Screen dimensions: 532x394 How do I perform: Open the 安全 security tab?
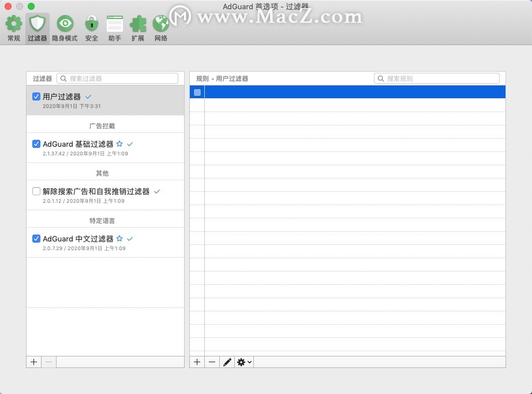coord(92,28)
